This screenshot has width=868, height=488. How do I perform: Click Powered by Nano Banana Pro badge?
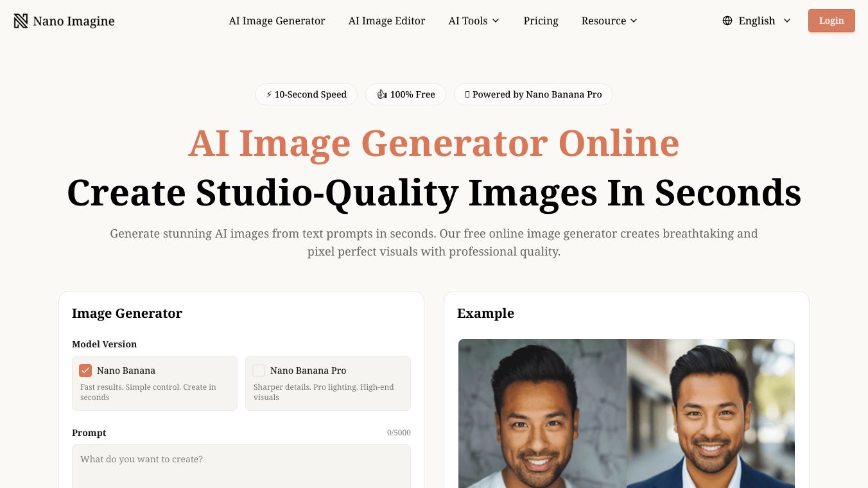pos(534,94)
